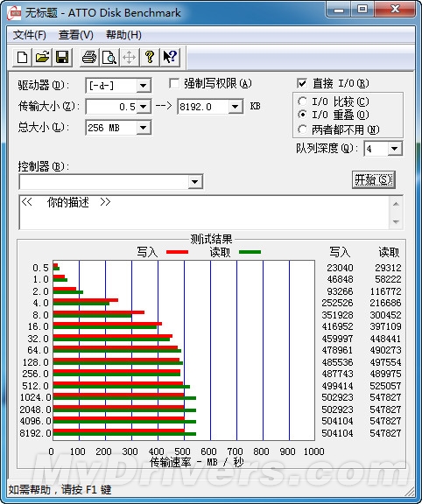This screenshot has width=422, height=504.
Task: Click the write value 416952
Action: pyautogui.click(x=337, y=326)
